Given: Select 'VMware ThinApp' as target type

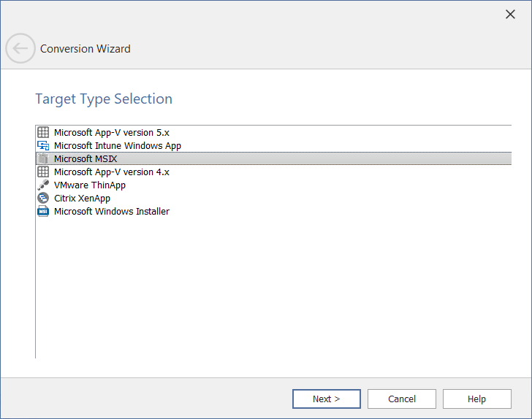Looking at the screenshot, I should point(89,185).
